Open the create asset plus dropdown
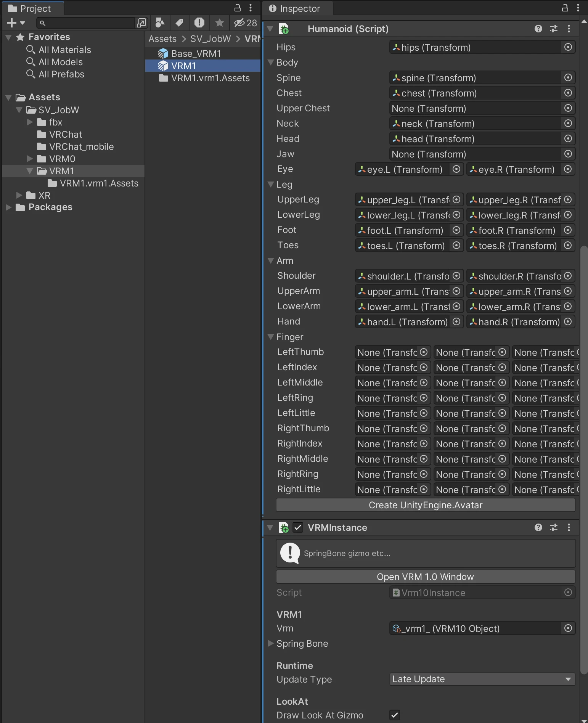The image size is (588, 723). tap(16, 23)
